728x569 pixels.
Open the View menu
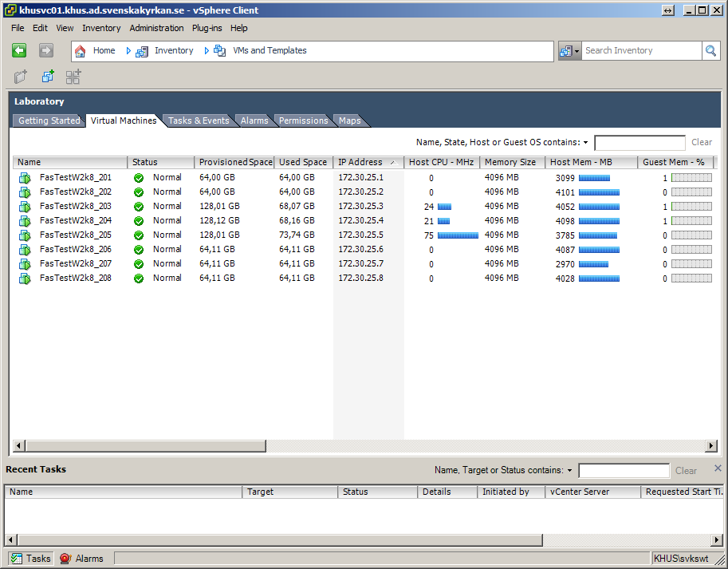pos(65,28)
